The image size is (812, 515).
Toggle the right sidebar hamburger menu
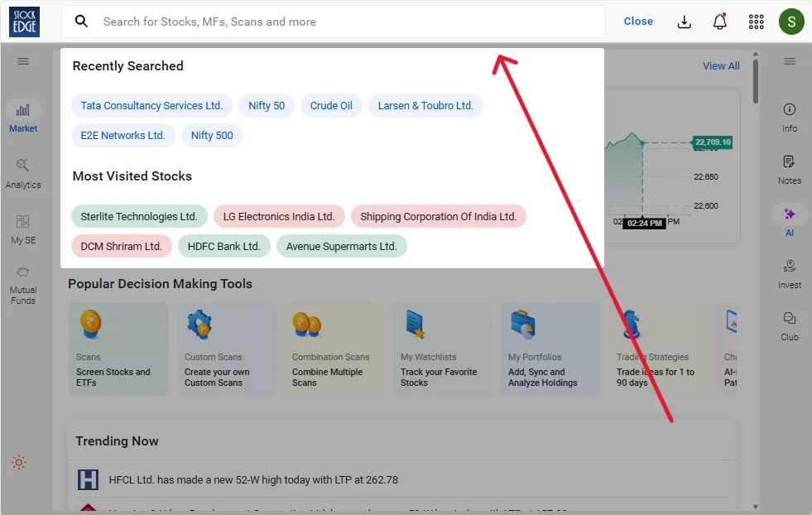789,61
